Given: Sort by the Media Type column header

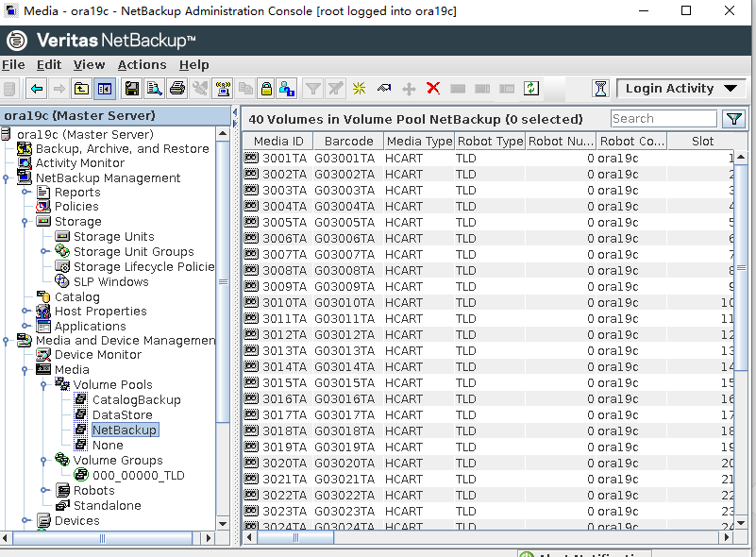Looking at the screenshot, I should (x=419, y=142).
